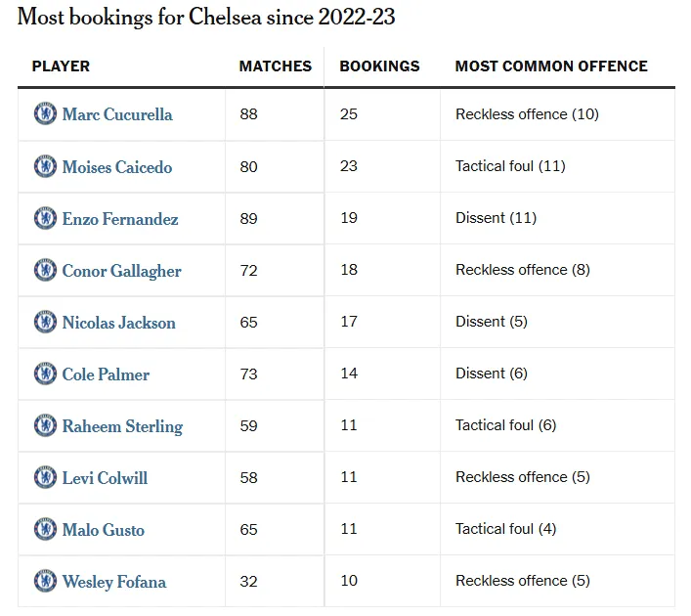This screenshot has height=616, width=691.
Task: Open Cole Palmer player link
Action: (106, 374)
